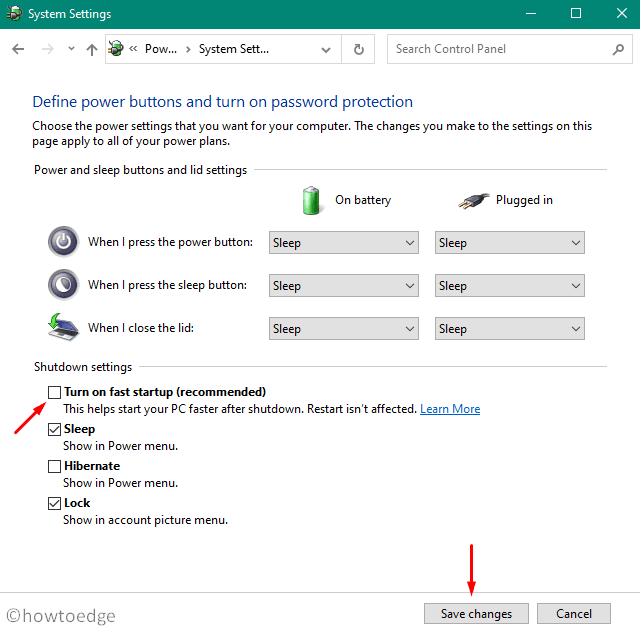This screenshot has width=640, height=632.
Task: Click the System Settings title bar icon
Action: (x=14, y=13)
